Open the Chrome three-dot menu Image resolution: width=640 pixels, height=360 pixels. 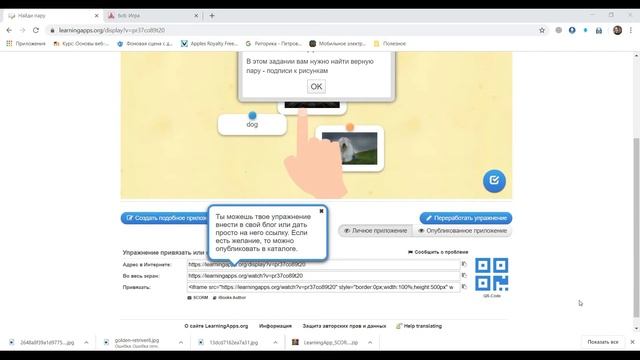(x=631, y=30)
